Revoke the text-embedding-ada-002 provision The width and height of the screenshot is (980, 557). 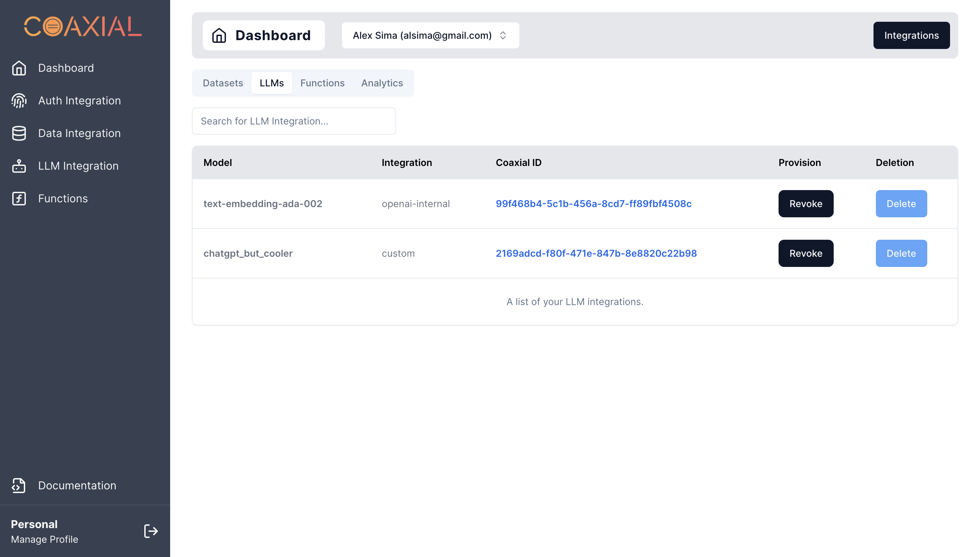tap(805, 203)
